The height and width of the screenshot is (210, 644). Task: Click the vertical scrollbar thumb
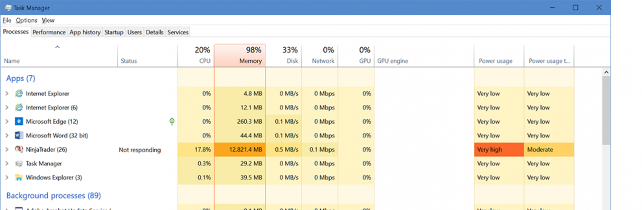click(x=606, y=111)
